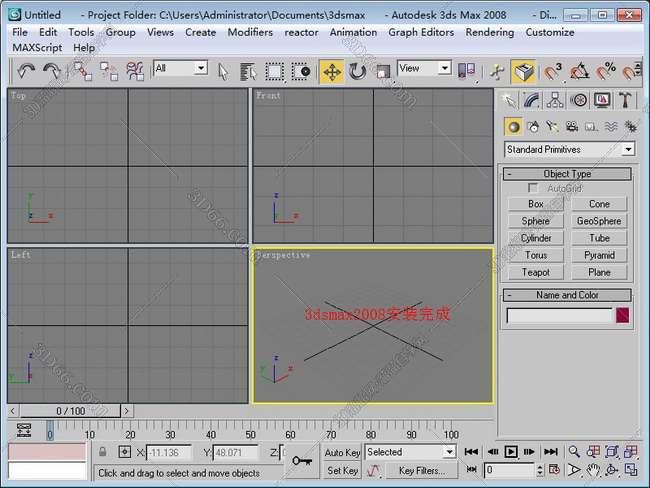Choose the Rectangular Selection Region tool
650x488 pixels.
coord(274,72)
